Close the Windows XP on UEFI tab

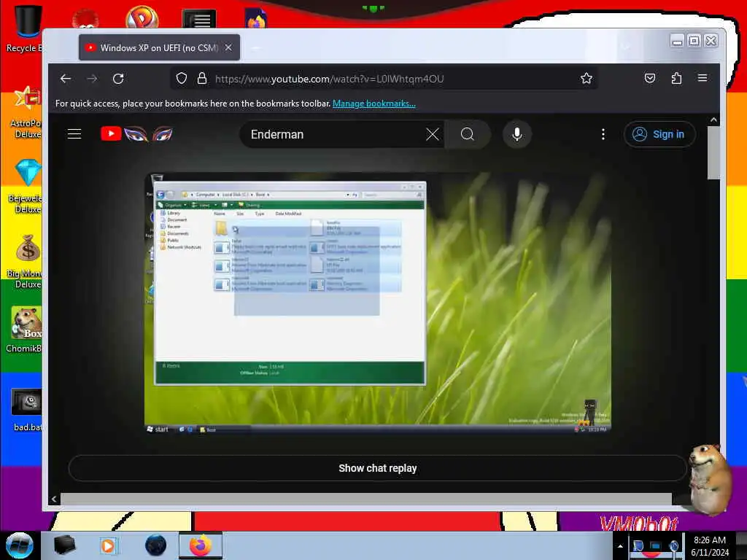coord(228,47)
